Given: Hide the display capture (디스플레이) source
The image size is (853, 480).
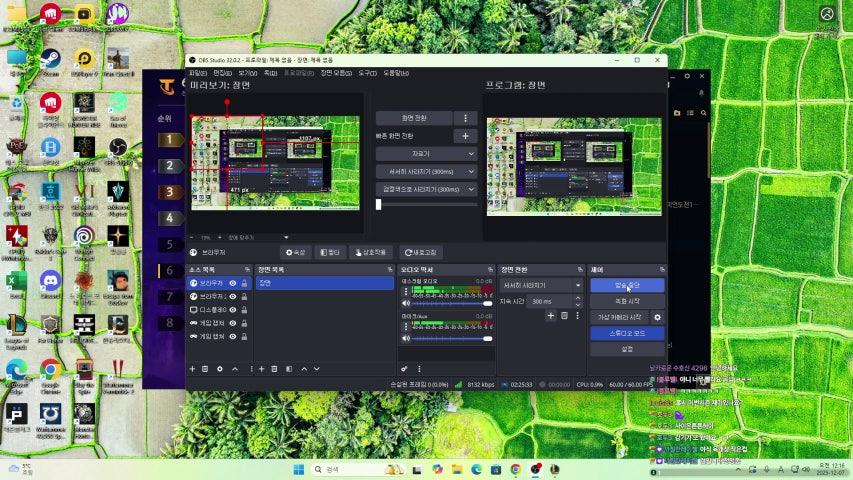Looking at the screenshot, I should pyautogui.click(x=233, y=310).
